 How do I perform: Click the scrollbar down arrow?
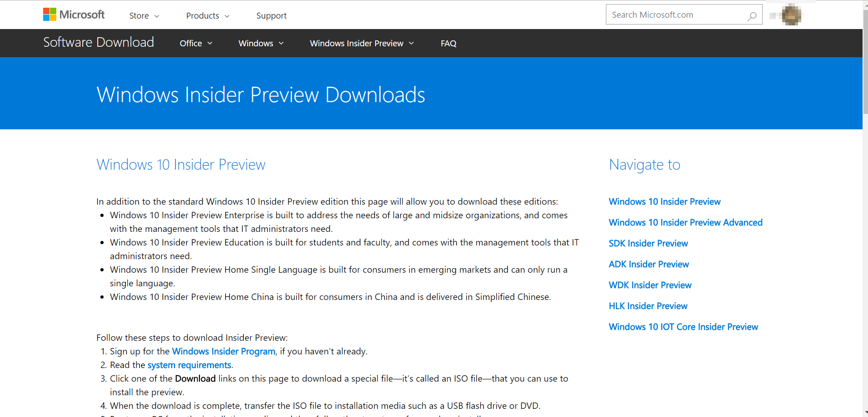[865, 413]
